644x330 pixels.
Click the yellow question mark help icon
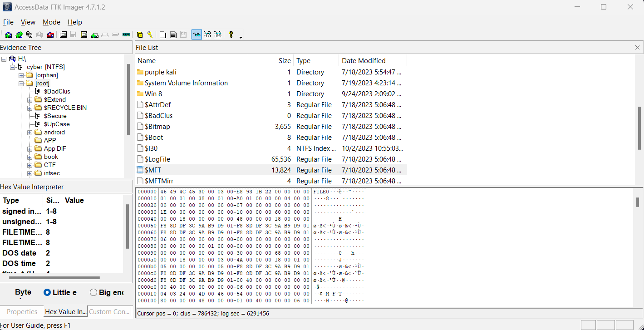231,34
